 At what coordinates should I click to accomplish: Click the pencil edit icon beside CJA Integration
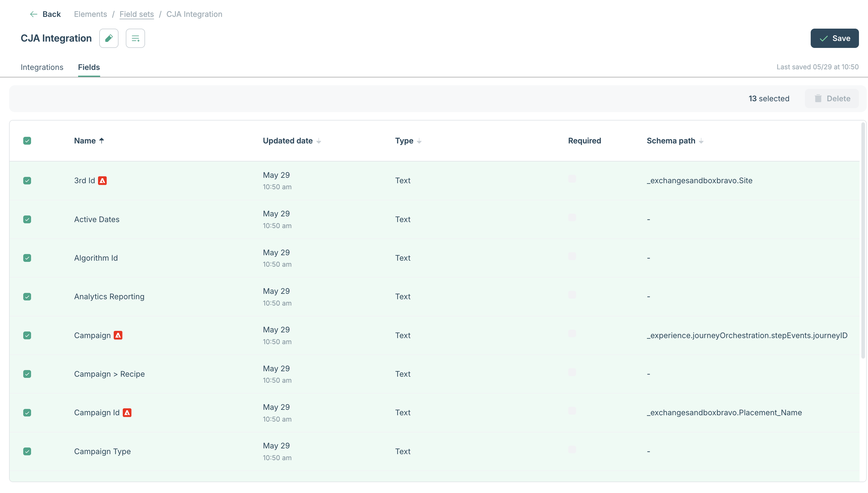tap(109, 38)
